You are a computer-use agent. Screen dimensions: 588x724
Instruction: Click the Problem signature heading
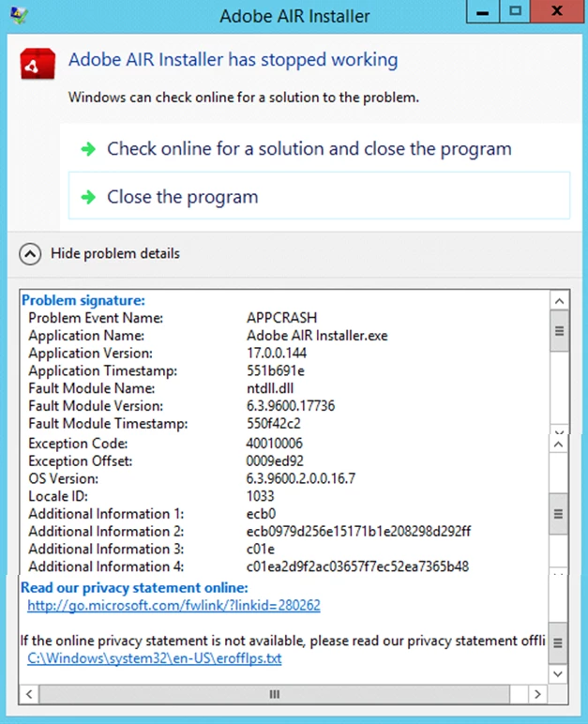pyautogui.click(x=83, y=301)
